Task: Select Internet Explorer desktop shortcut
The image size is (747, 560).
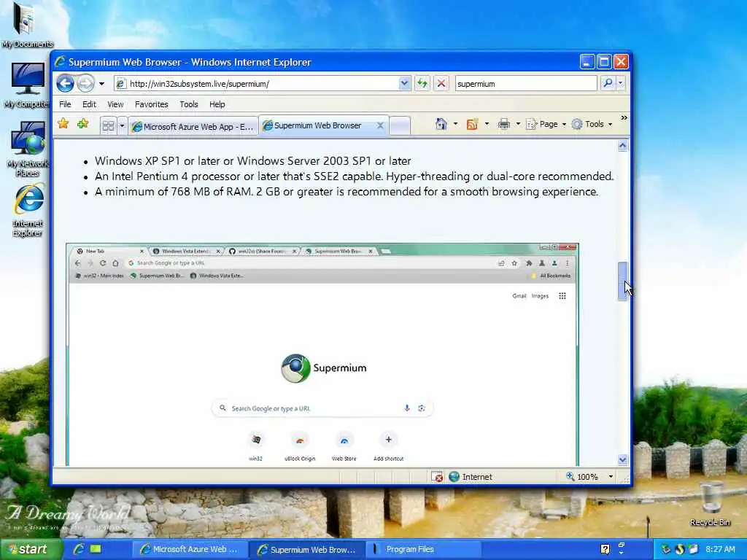Action: tap(28, 210)
